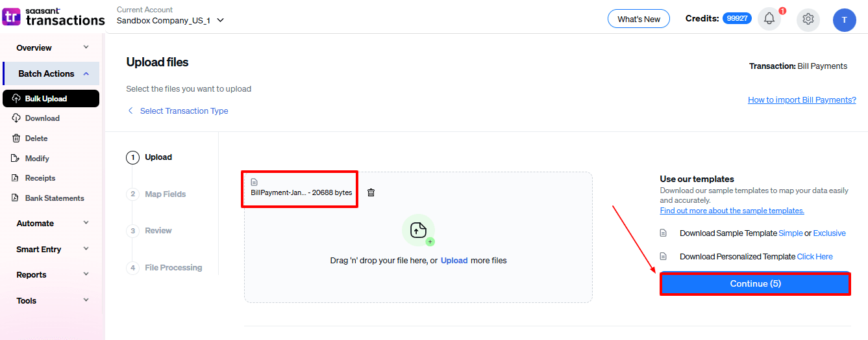
Task: Delete uploaded BillPayment file with trash icon
Action: (x=371, y=192)
